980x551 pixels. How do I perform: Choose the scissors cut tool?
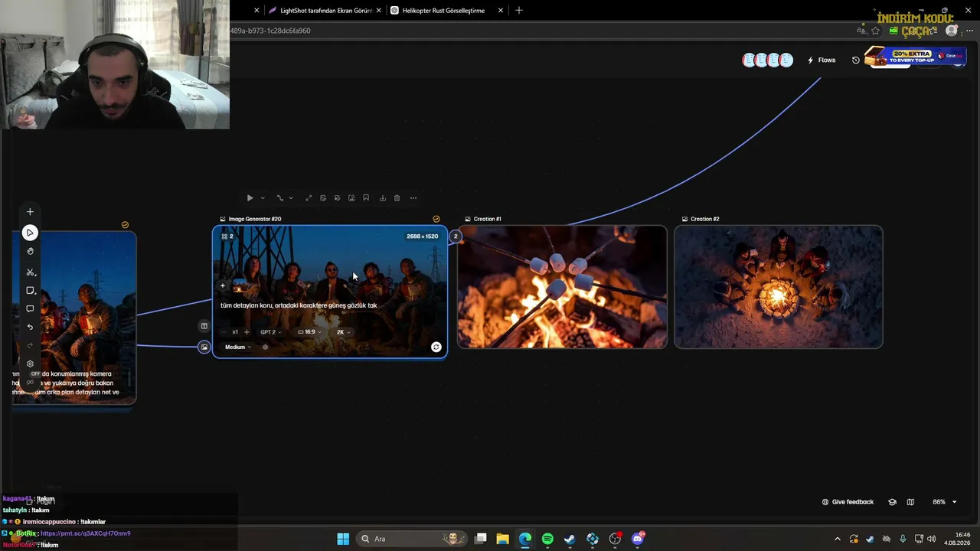point(30,272)
